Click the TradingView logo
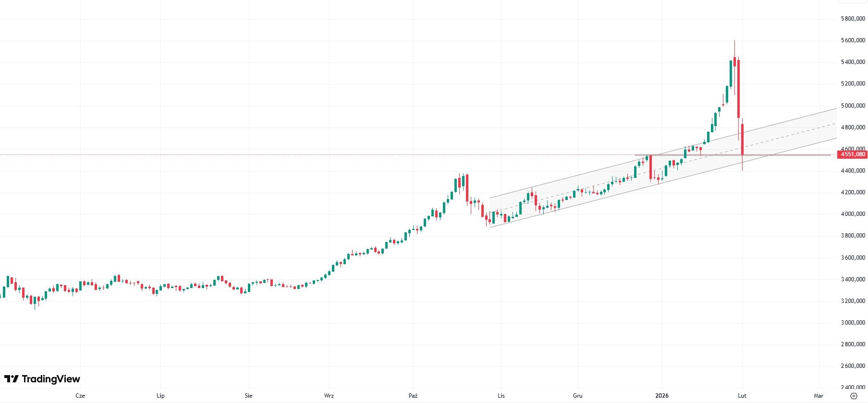The height and width of the screenshot is (403, 868). [x=42, y=379]
